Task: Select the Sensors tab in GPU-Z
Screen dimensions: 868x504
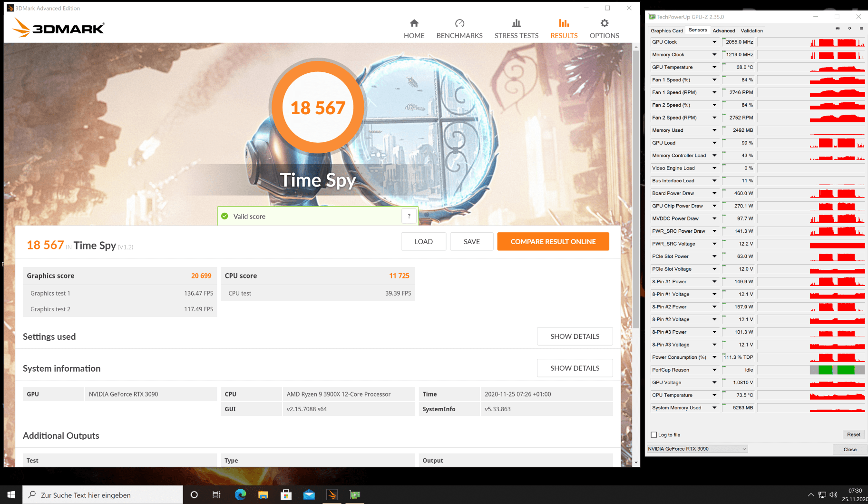Action: coord(698,30)
